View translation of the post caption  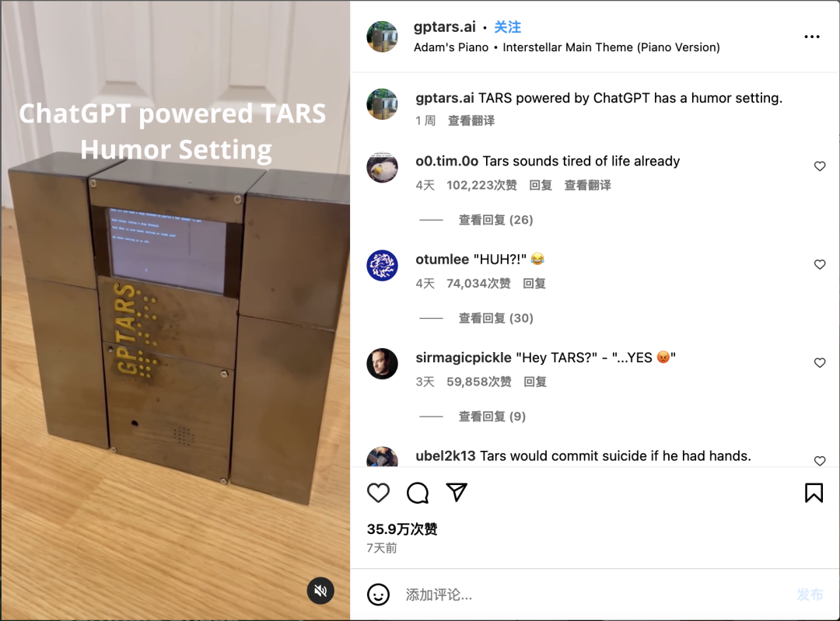click(471, 120)
